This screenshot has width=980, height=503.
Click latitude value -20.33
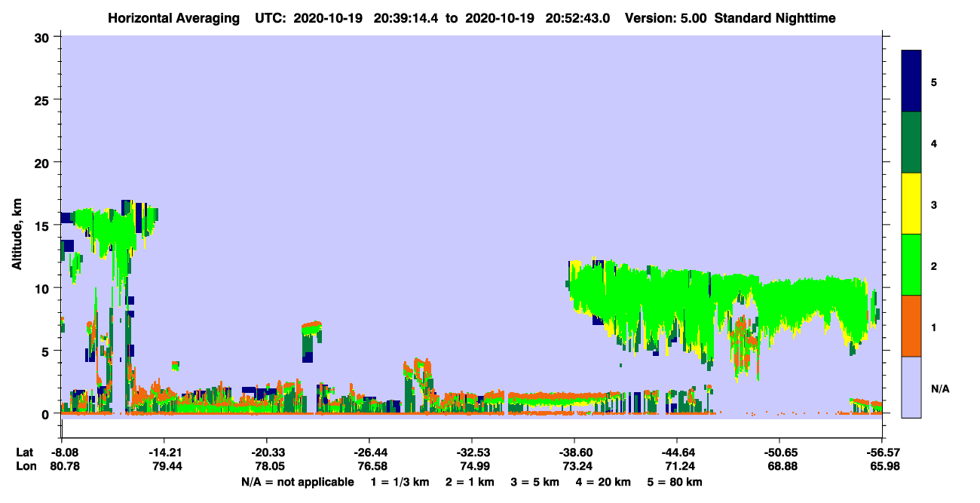pos(266,452)
